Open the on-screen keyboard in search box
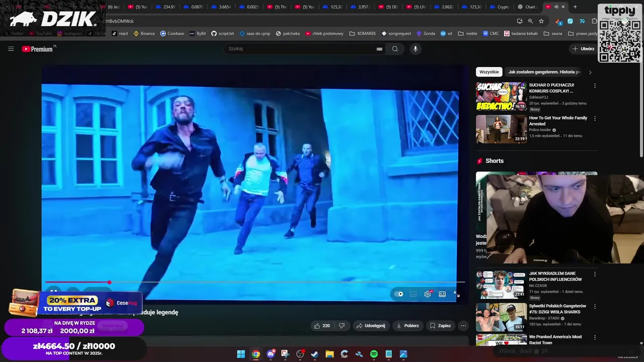 coord(379,49)
